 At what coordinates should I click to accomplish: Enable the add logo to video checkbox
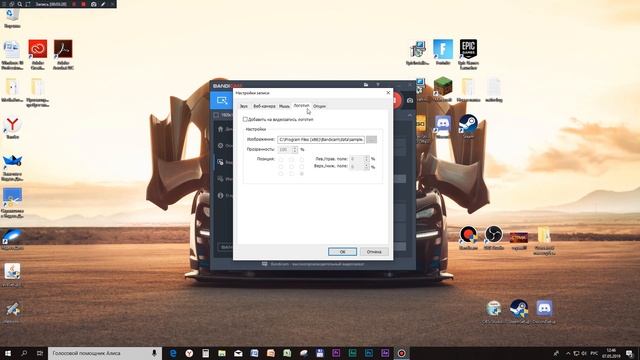point(245,120)
